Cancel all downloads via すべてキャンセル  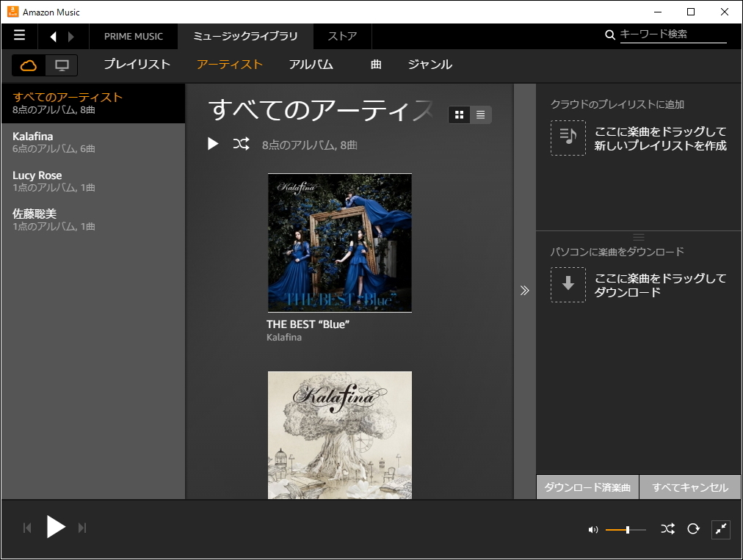(690, 487)
